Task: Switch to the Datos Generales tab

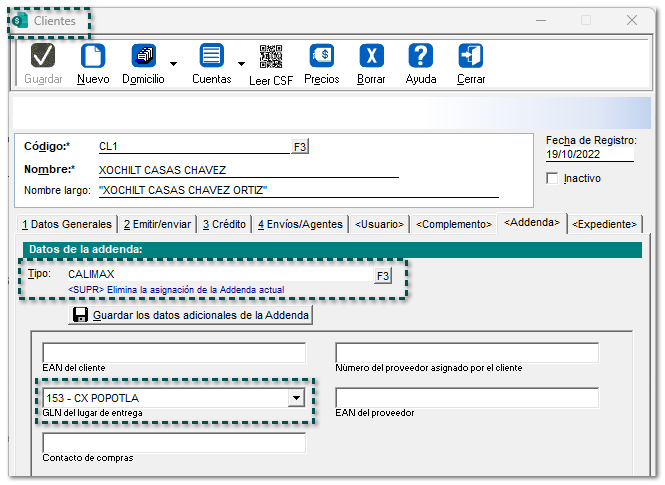Action: click(x=67, y=224)
